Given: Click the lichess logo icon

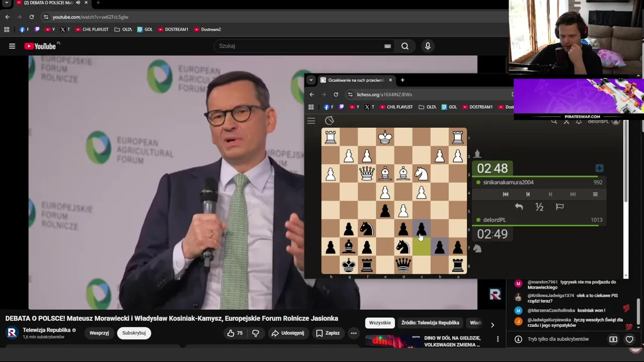Looking at the screenshot, I should coord(330,121).
